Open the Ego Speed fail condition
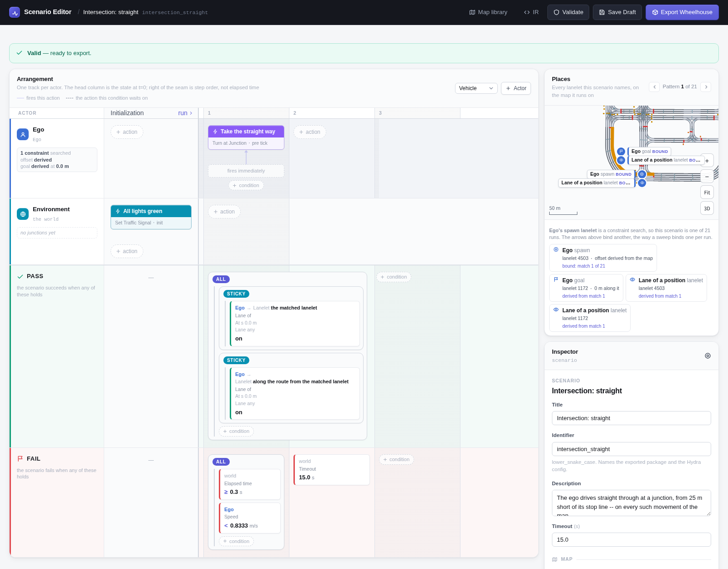The image size is (728, 569). click(250, 518)
